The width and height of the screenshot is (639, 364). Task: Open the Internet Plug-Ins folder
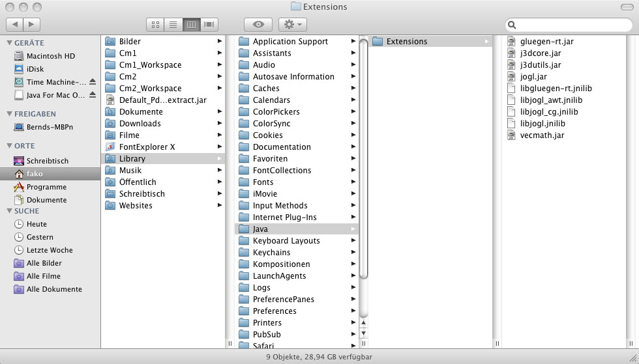tap(297, 217)
